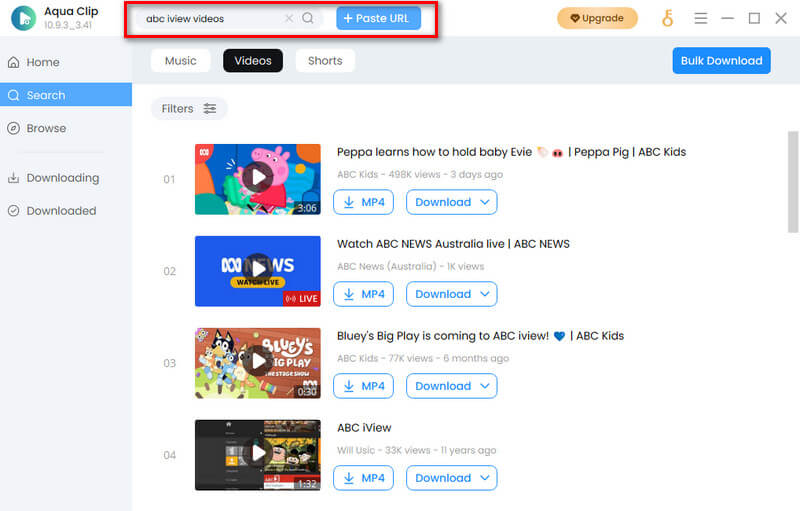Click the 'ABC iView' video title
Image resolution: width=800 pixels, height=511 pixels.
coord(364,427)
